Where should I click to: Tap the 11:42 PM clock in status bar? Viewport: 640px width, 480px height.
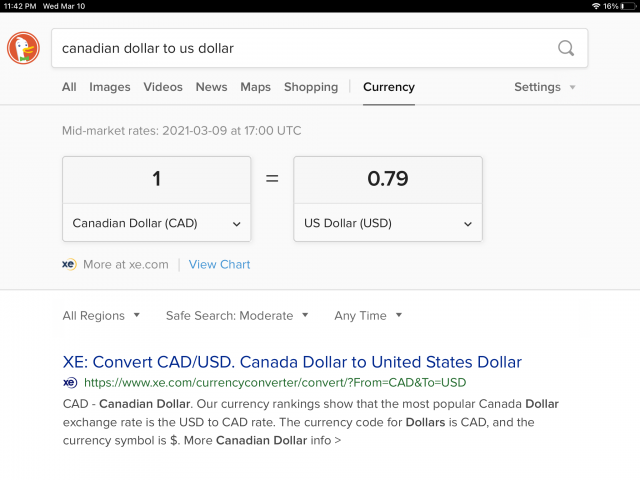[20, 6]
